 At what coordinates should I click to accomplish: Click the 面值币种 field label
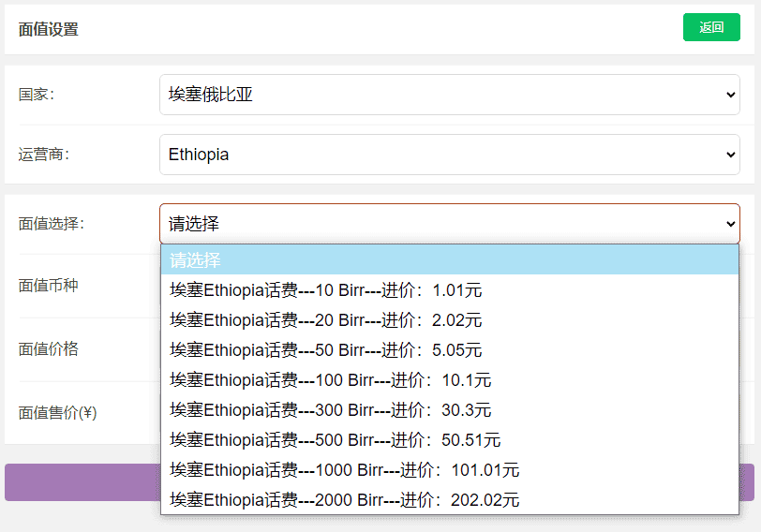49,286
